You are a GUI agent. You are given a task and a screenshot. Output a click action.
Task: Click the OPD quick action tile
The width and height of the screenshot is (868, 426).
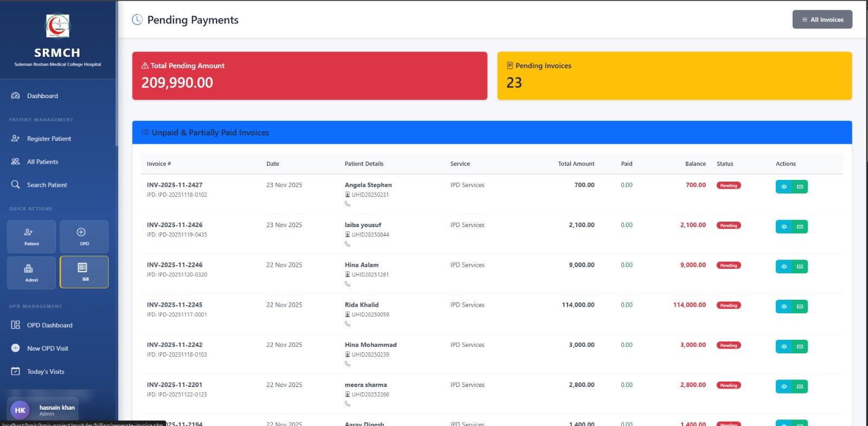pos(84,237)
